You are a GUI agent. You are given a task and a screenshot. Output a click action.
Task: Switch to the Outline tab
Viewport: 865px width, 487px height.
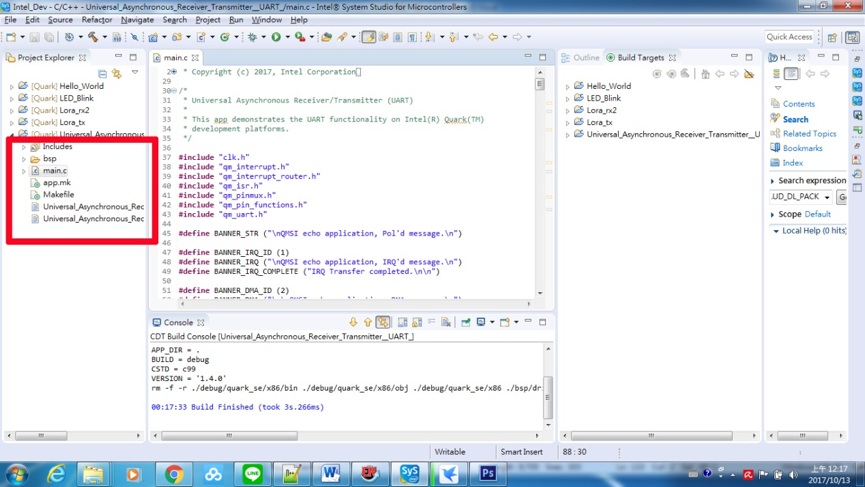(x=580, y=57)
